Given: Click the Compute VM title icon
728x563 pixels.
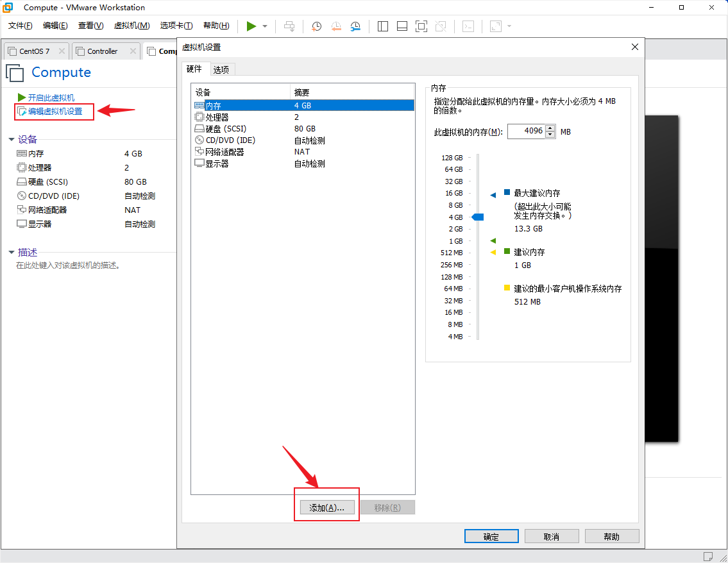Looking at the screenshot, I should (x=15, y=73).
